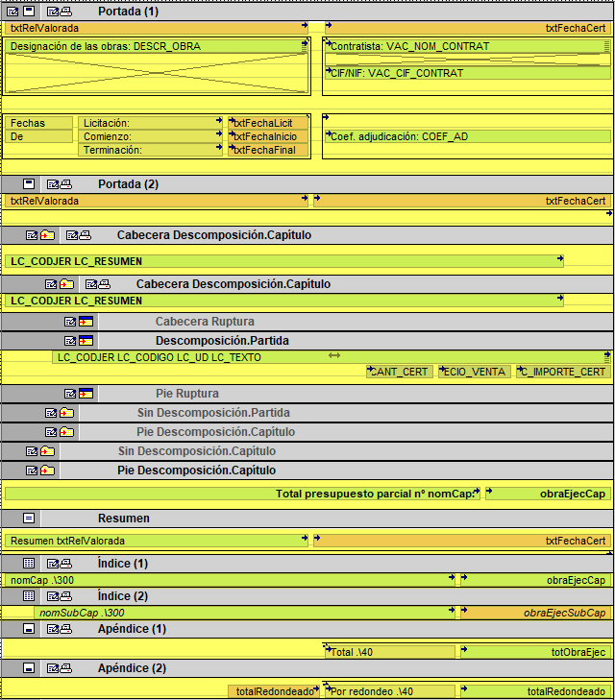Click the table grid icon in Índice (1) header
Screen dimensions: 615x700
click(29, 564)
